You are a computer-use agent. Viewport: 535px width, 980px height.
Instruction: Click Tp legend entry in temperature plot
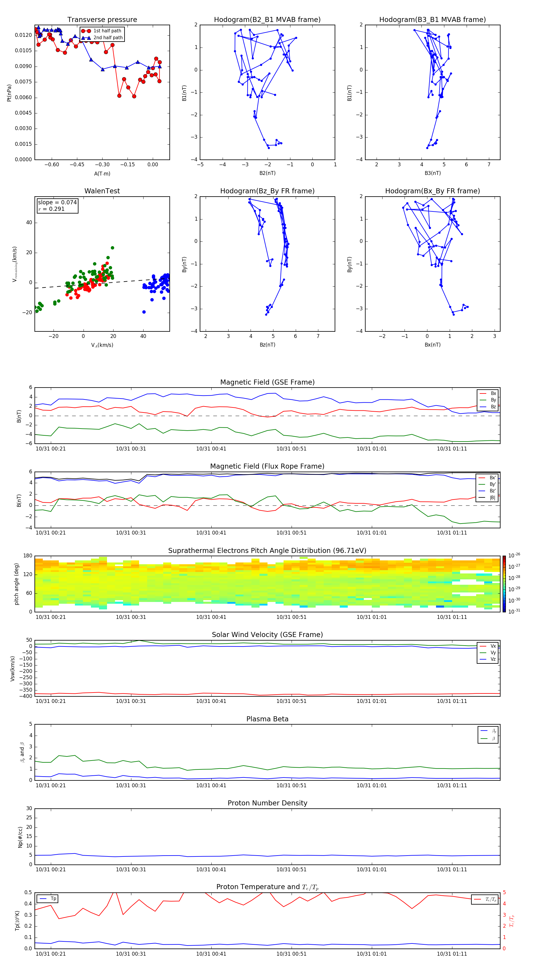click(48, 899)
